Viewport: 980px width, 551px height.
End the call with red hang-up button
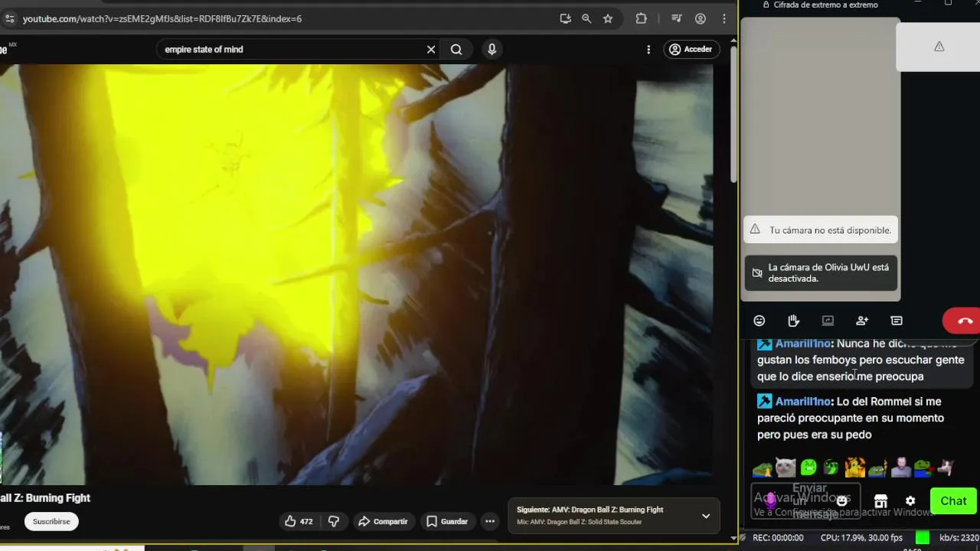[963, 321]
